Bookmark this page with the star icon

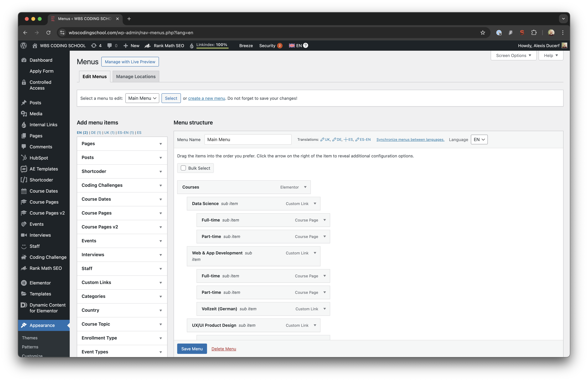coord(482,33)
